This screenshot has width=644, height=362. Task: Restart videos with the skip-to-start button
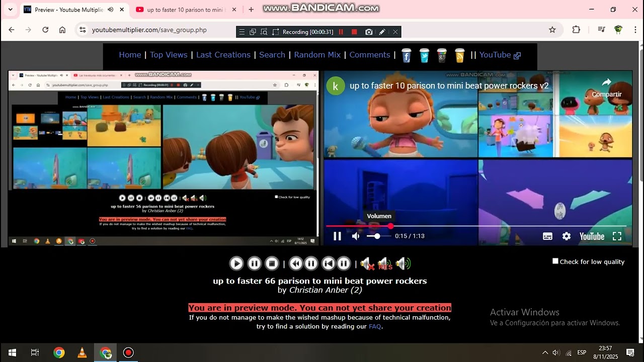(329, 263)
